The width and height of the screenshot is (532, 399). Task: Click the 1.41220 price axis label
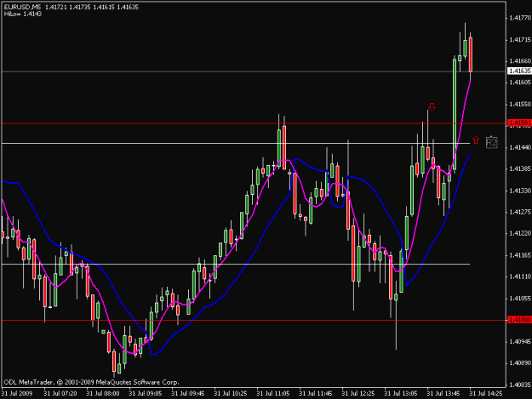[x=520, y=233]
